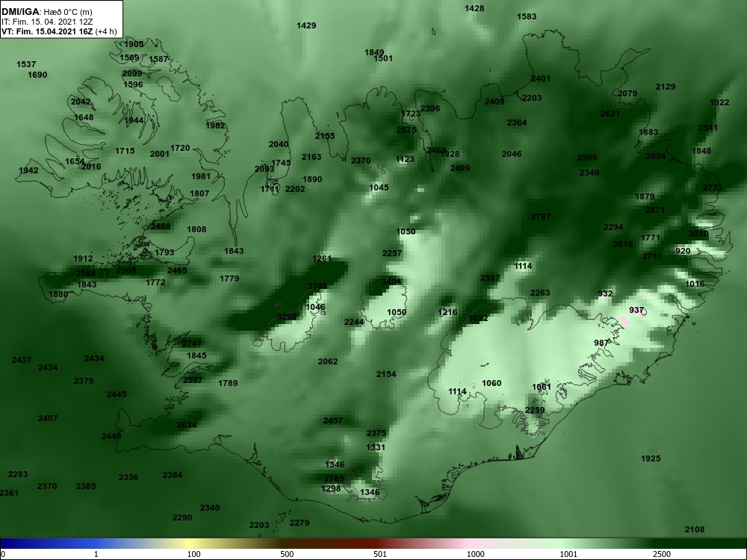
Task: Click the legend label '500'
Action: (287, 554)
